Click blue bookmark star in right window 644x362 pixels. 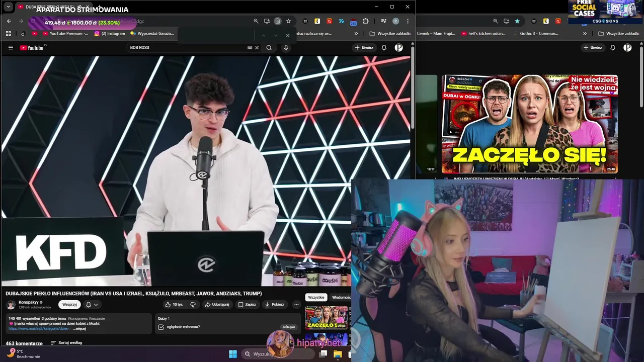point(517,21)
